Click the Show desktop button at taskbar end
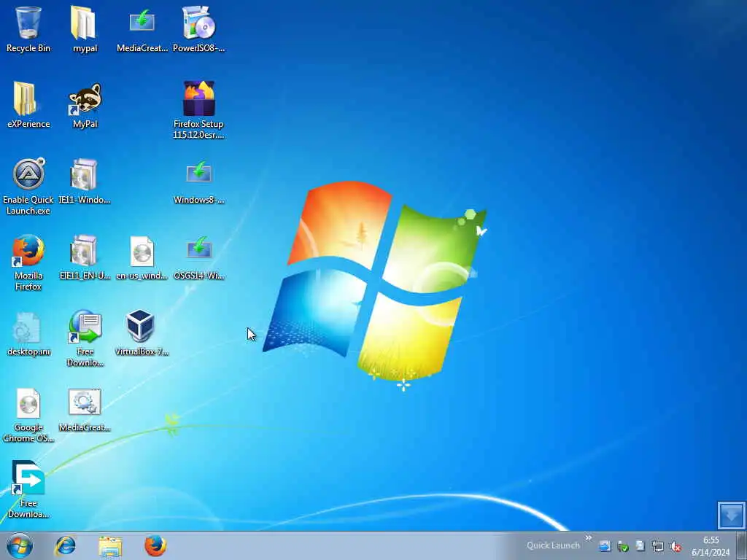 coord(741,545)
